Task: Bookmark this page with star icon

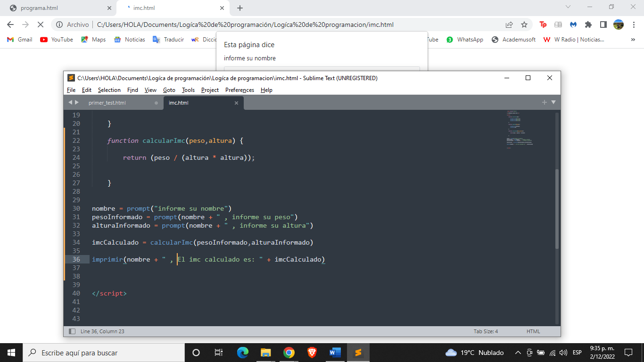Action: pyautogui.click(x=524, y=25)
